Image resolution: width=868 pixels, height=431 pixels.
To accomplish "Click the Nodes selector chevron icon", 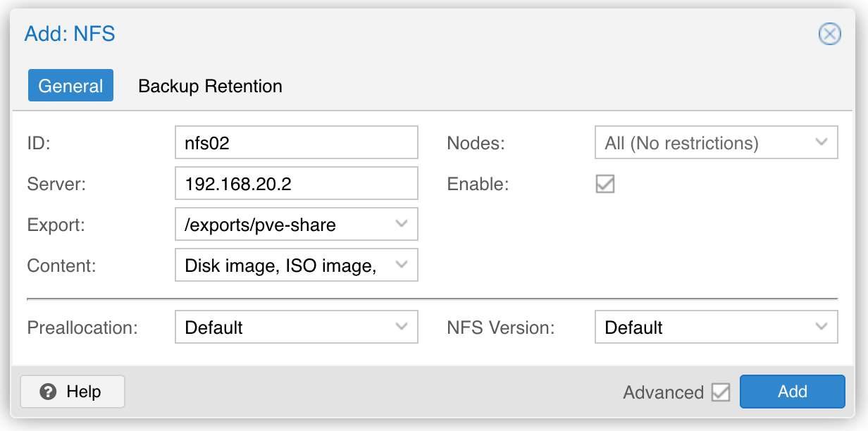I will coord(821,142).
